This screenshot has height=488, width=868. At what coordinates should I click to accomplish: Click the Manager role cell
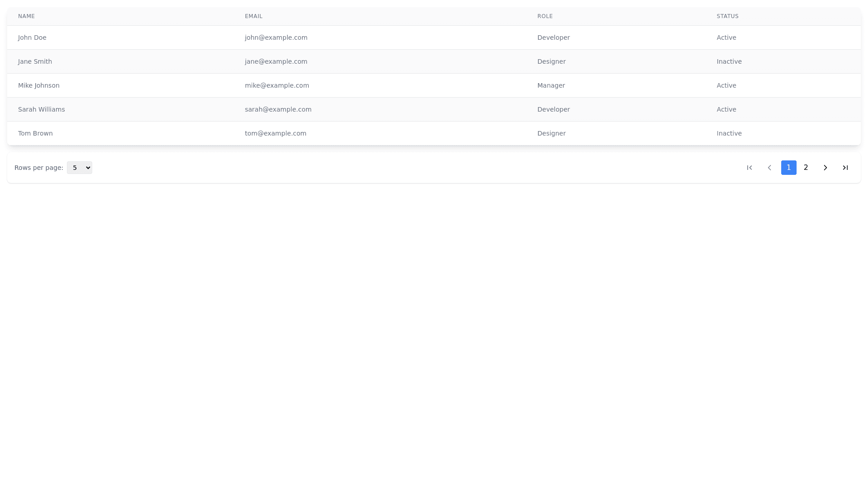point(551,85)
